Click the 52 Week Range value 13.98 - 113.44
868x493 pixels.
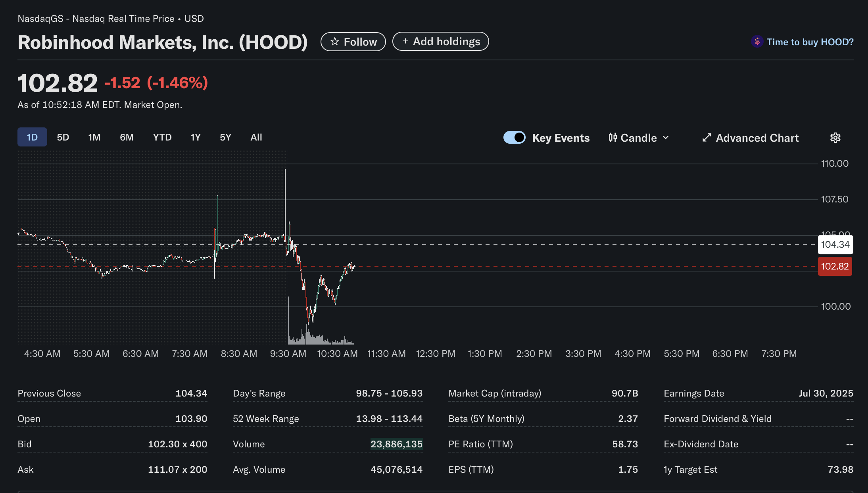pos(389,419)
